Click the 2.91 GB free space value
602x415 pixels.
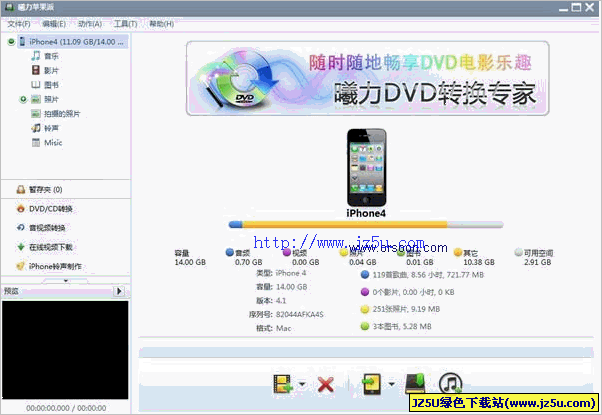point(538,262)
